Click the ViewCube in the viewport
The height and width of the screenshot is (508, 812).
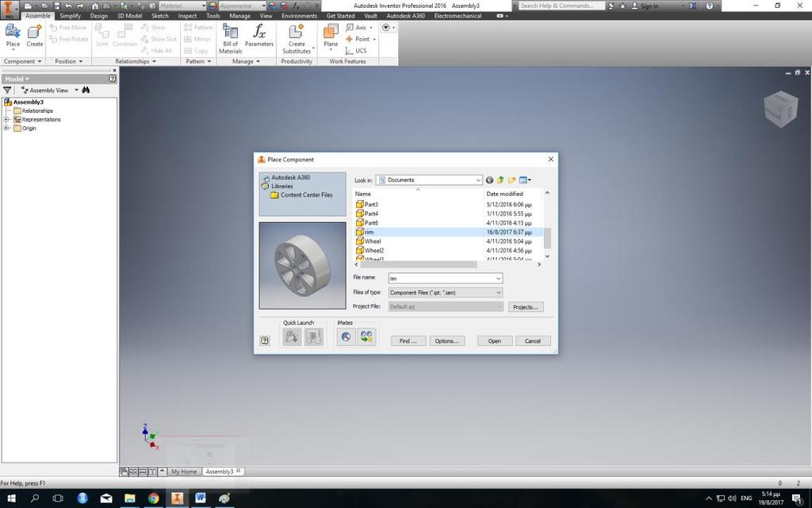[780, 109]
